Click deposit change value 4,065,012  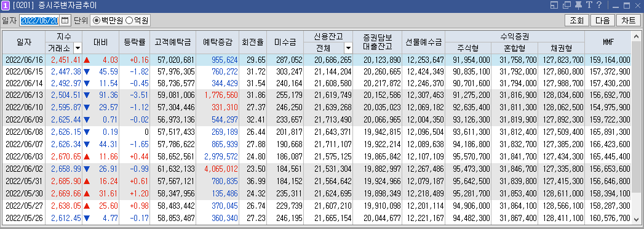tap(221, 169)
